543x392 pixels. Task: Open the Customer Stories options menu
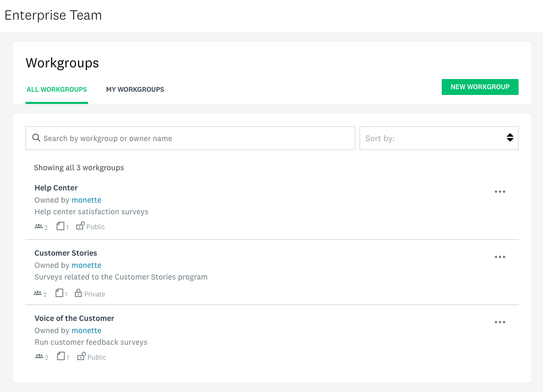(x=500, y=257)
